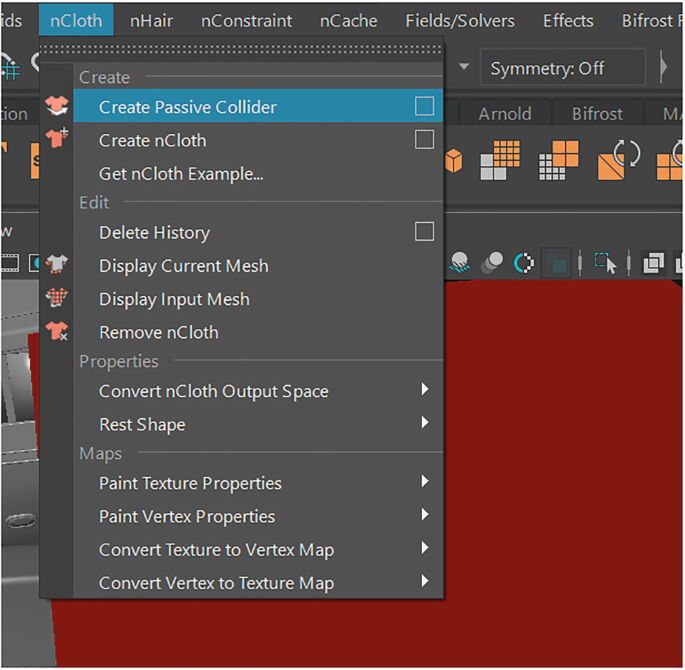Switch to the Arnold shelf tab
Image resolution: width=685 pixels, height=670 pixels.
pyautogui.click(x=504, y=114)
